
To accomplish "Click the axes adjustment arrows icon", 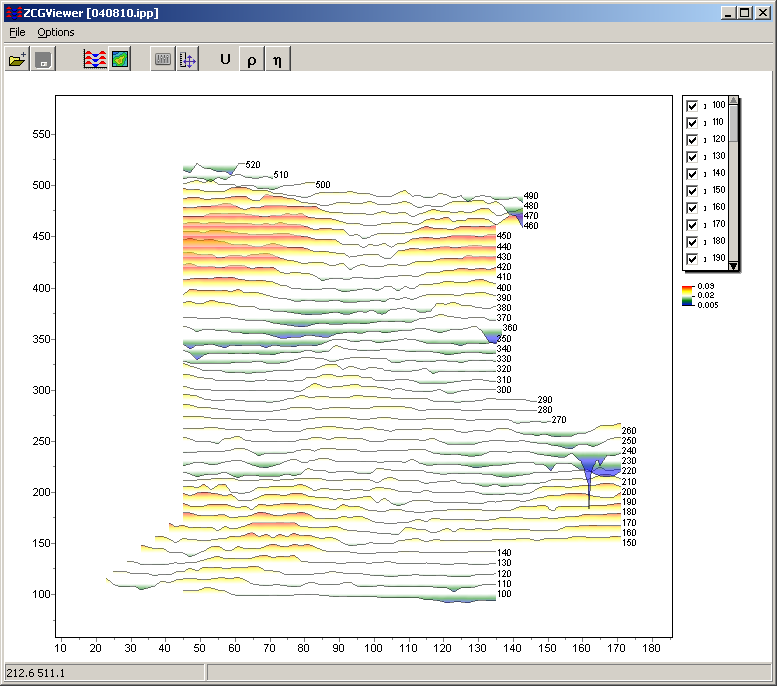I will pos(187,60).
